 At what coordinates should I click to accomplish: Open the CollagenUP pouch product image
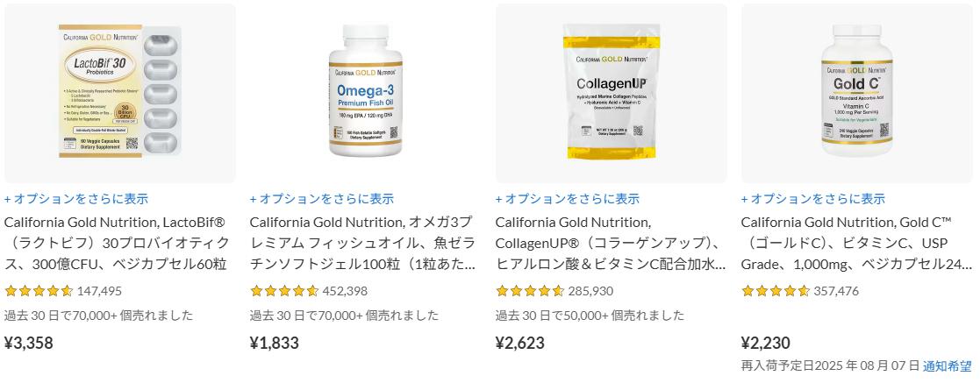[x=612, y=94]
